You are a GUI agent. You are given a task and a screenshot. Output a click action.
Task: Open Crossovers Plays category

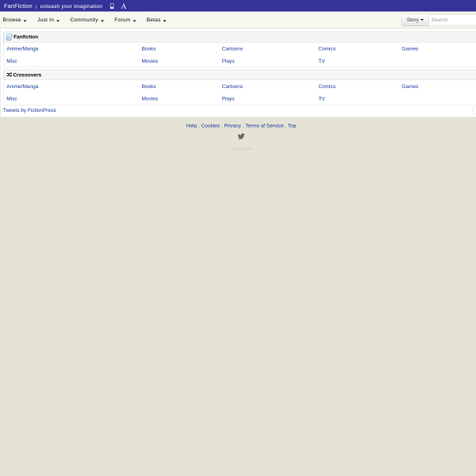(x=228, y=99)
